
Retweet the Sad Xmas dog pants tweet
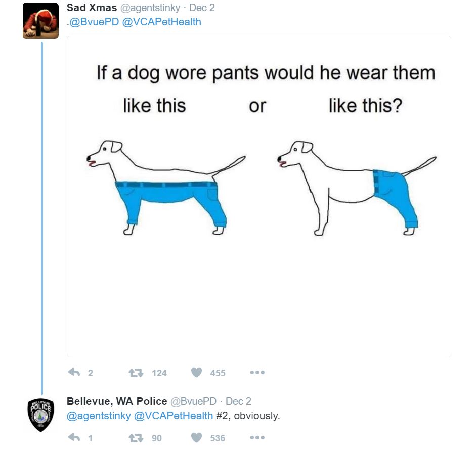click(x=136, y=372)
